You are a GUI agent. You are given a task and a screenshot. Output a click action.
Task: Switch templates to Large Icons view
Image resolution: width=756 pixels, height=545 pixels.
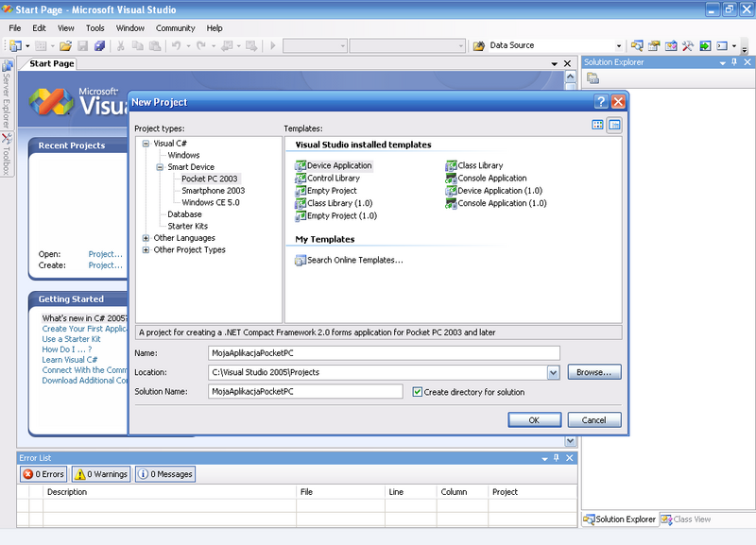coord(597,126)
